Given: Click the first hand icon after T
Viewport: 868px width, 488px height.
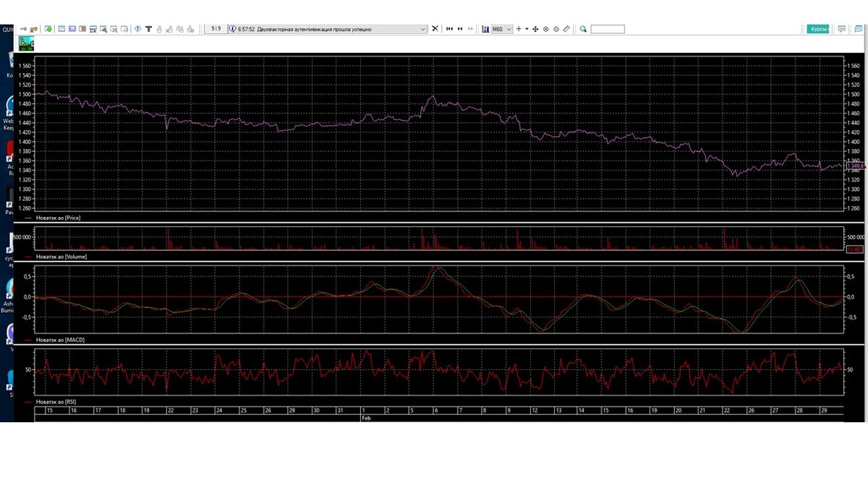Looking at the screenshot, I should [159, 29].
